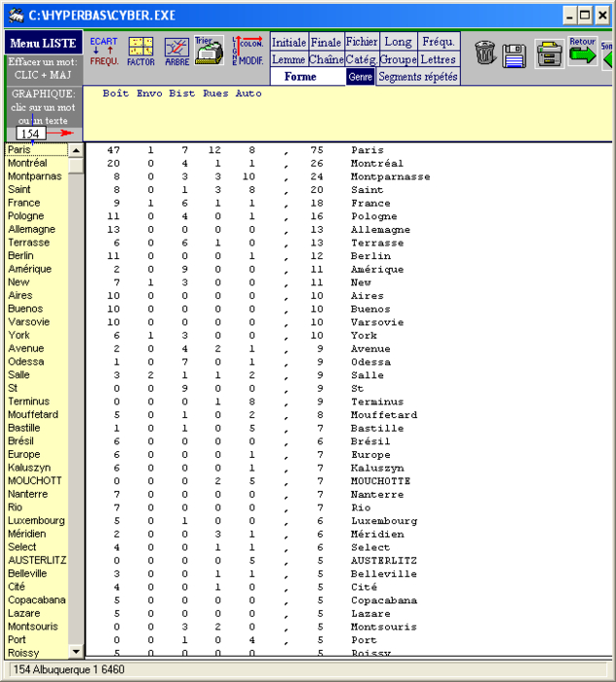
Task: Select AUSTERLITZ in the word list
Action: 37,560
